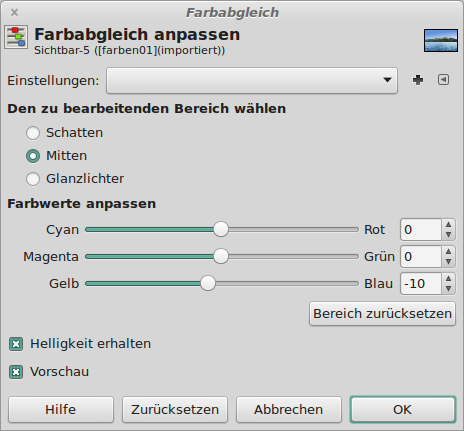Viewport: 464px width, 431px height.
Task: Click the 'Cyan' slider label
Action: (x=62, y=230)
